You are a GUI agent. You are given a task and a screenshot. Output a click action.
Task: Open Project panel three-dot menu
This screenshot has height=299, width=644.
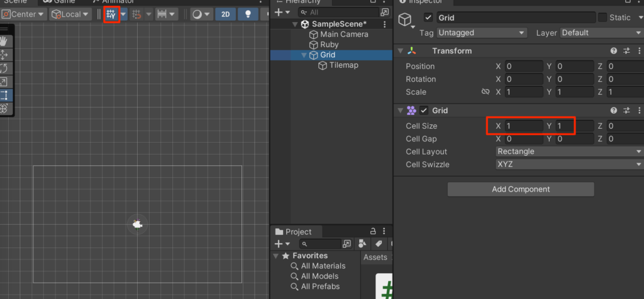click(384, 231)
